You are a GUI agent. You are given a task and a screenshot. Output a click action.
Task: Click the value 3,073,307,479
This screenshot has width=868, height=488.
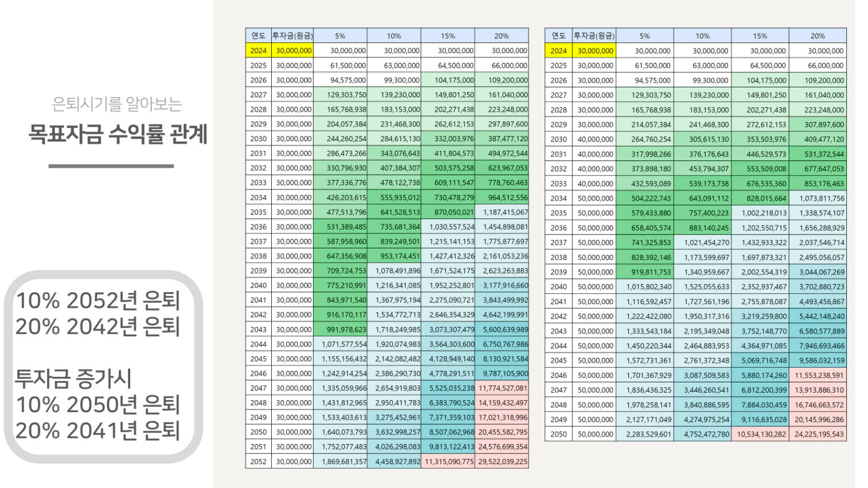pos(448,329)
